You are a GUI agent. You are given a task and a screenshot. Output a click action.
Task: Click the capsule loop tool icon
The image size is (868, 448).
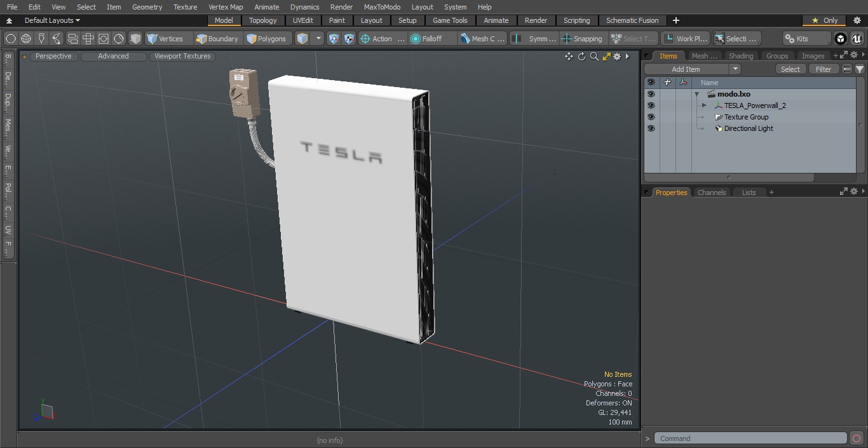[x=73, y=39]
